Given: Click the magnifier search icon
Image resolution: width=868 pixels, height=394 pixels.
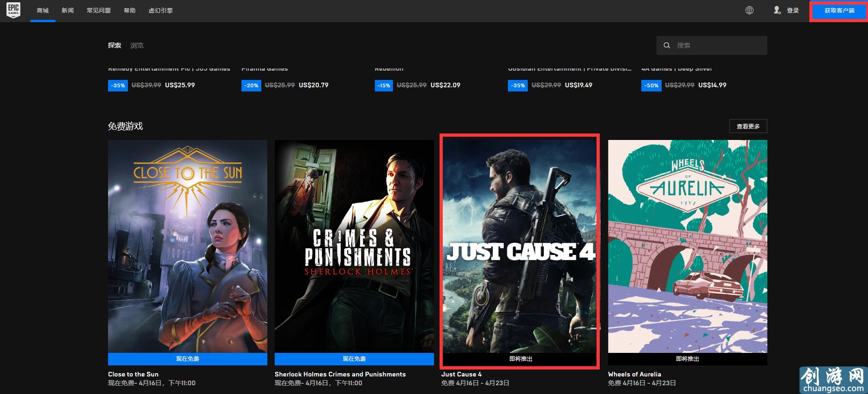Looking at the screenshot, I should point(667,45).
